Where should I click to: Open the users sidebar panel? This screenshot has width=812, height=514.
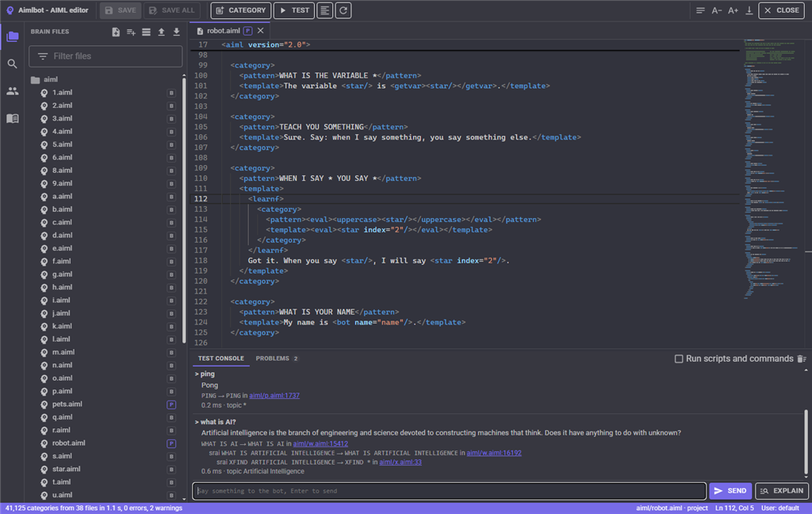(x=13, y=91)
